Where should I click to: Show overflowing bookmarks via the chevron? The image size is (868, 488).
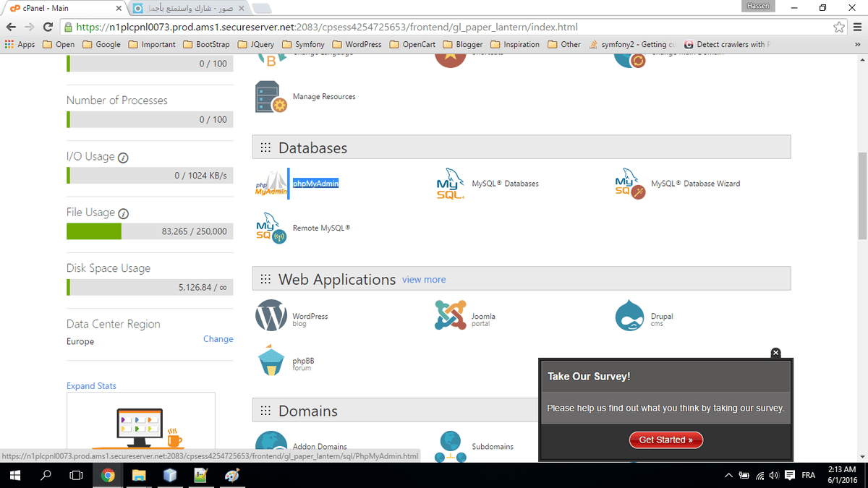pyautogui.click(x=859, y=44)
